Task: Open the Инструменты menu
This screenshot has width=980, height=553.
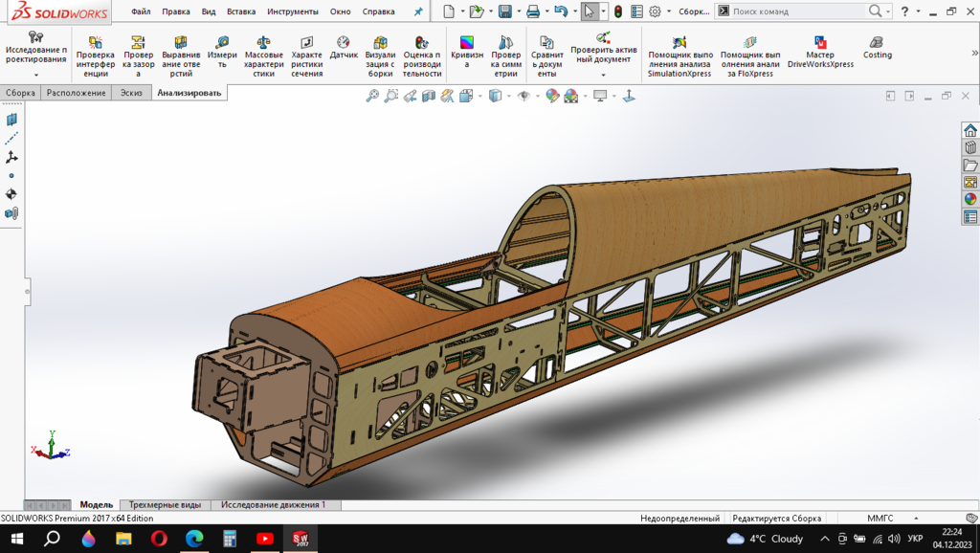Action: 292,12
